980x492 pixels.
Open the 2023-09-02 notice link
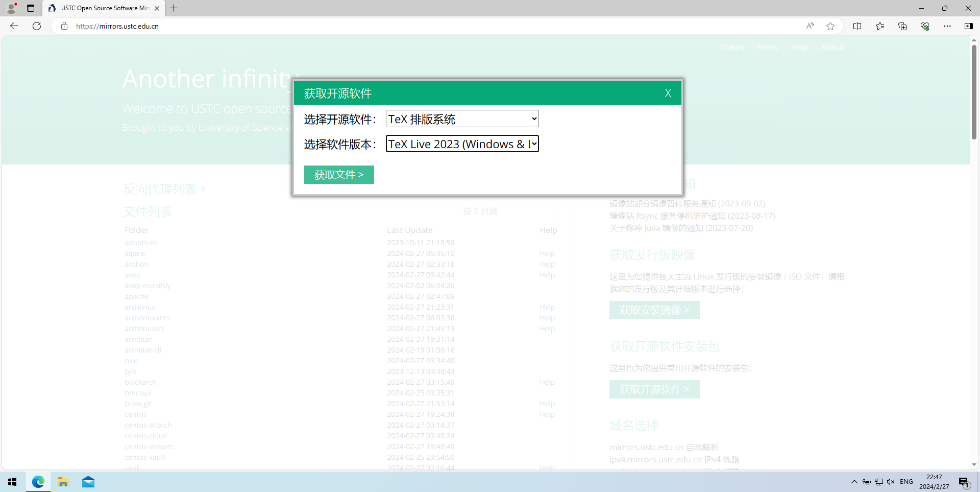687,203
